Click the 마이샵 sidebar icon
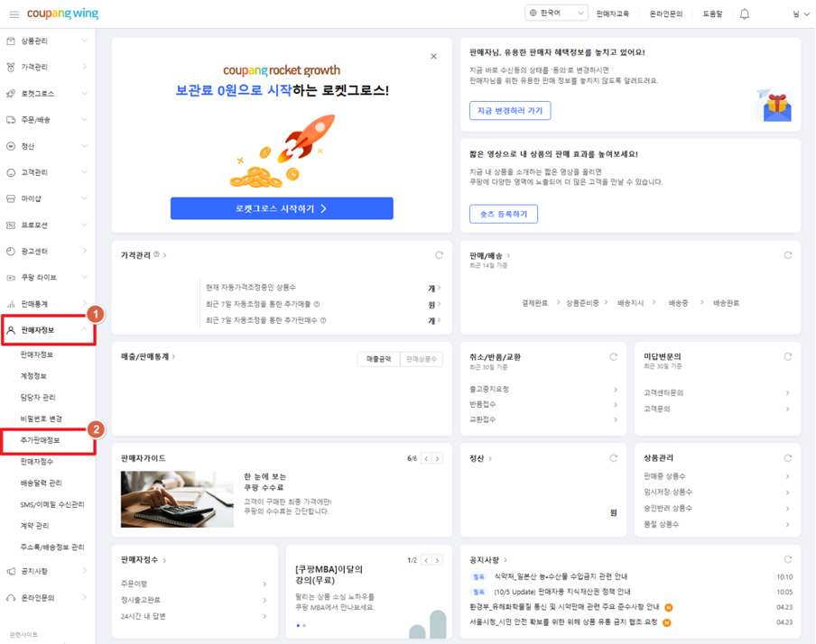Image resolution: width=816 pixels, height=644 pixels. point(11,198)
